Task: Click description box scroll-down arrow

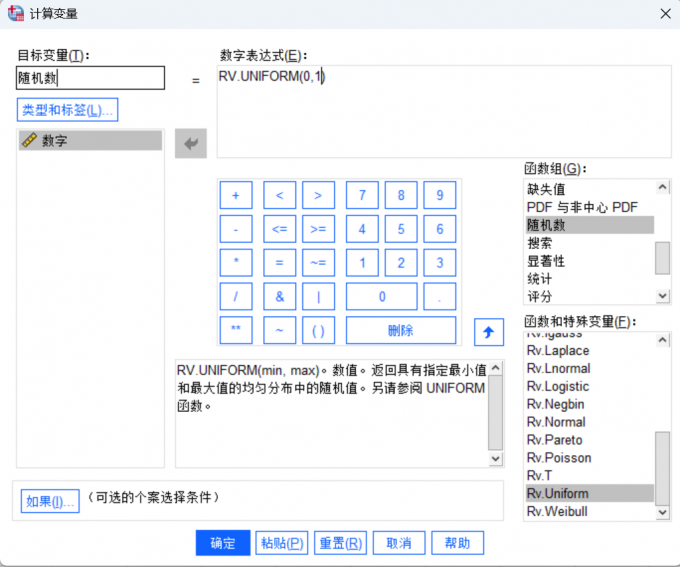Action: [x=495, y=458]
